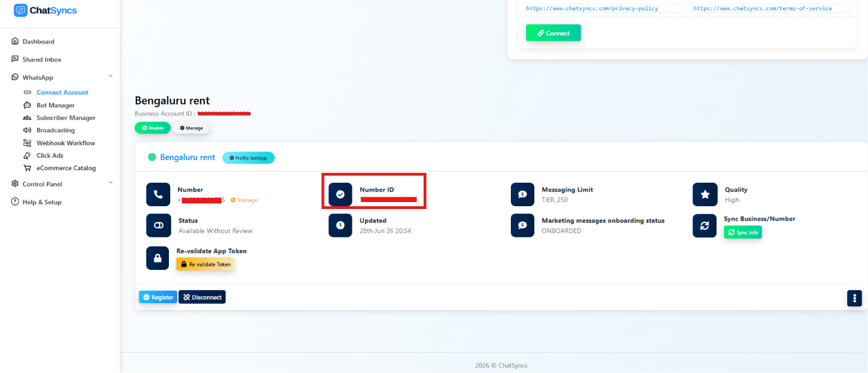
Task: Open eCommerce Catalog menu item
Action: click(66, 168)
